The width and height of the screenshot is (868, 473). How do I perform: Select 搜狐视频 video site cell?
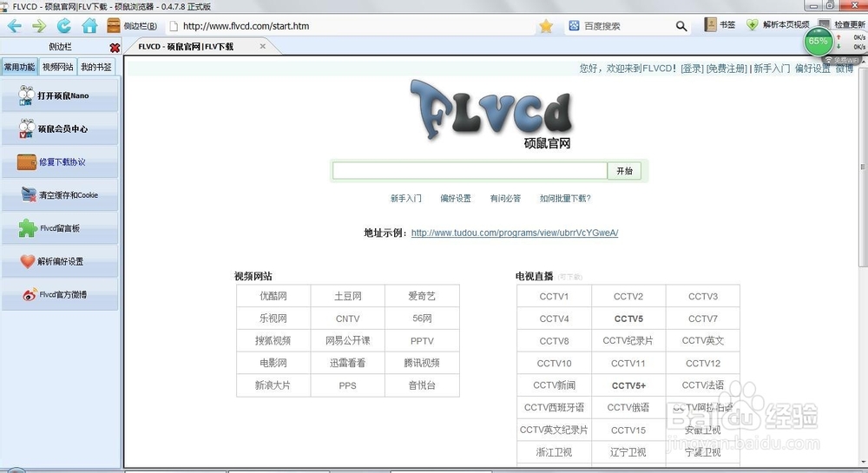(273, 341)
